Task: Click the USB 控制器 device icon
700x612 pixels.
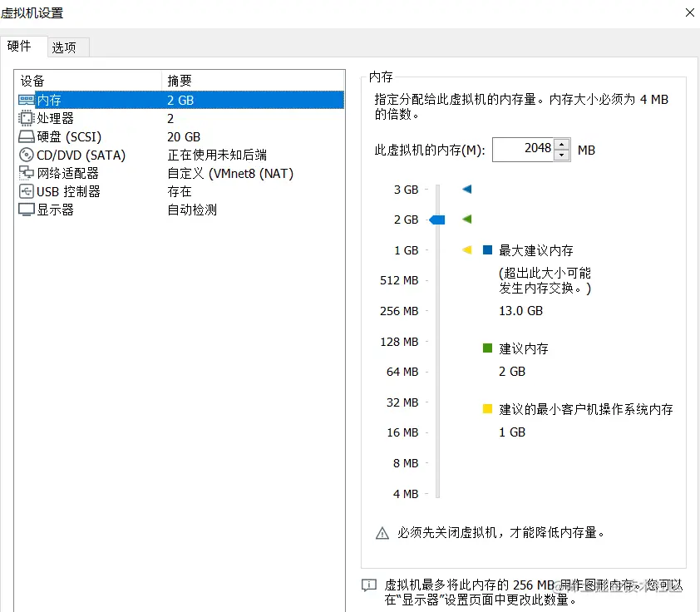Action: (26, 191)
